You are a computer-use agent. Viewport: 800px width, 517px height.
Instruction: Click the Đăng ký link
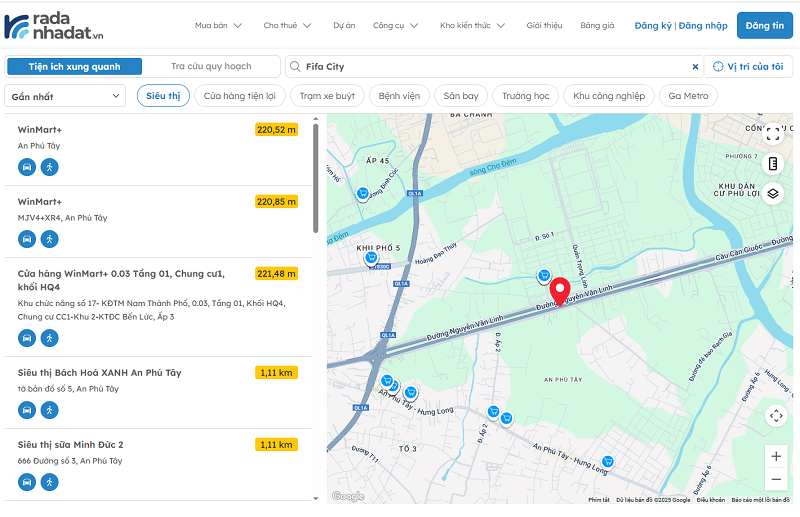[x=653, y=26]
